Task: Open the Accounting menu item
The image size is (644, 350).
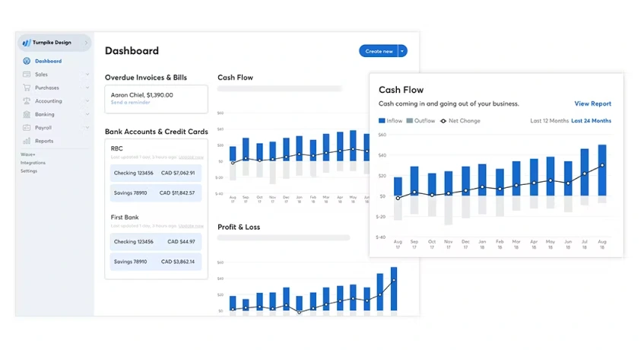Action: pos(49,101)
